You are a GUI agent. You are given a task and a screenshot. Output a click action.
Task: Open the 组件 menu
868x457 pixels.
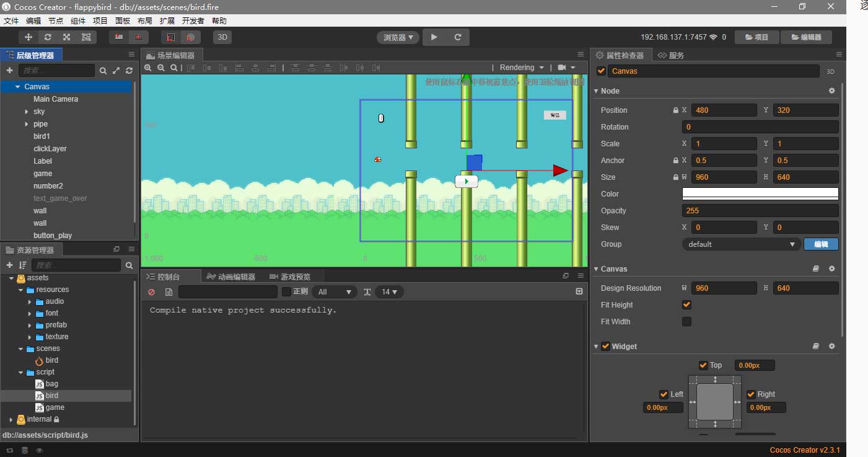(78, 20)
